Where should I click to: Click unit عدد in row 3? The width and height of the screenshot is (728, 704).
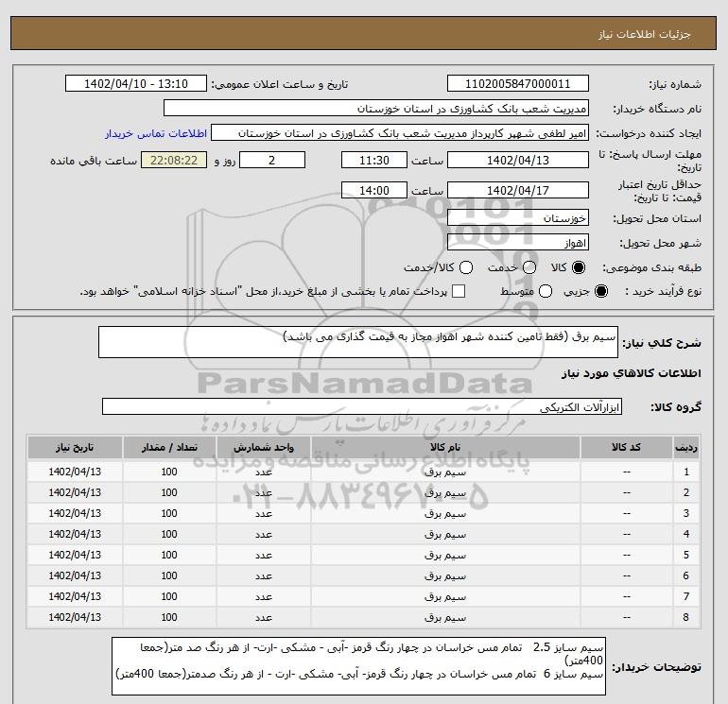pyautogui.click(x=263, y=514)
